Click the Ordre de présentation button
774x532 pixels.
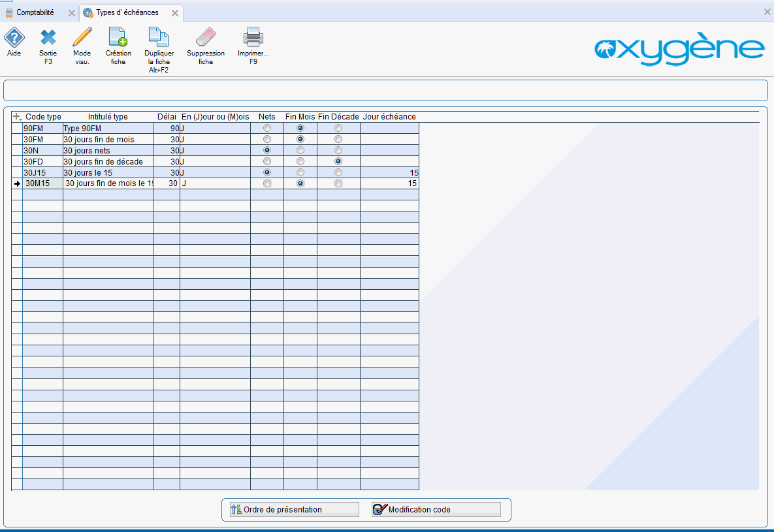(294, 510)
